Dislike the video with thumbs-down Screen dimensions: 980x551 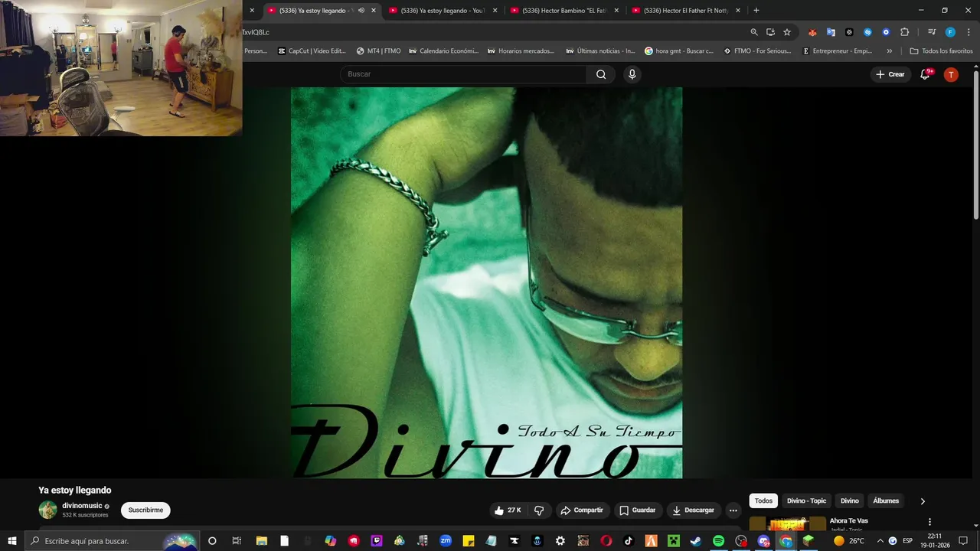point(539,510)
